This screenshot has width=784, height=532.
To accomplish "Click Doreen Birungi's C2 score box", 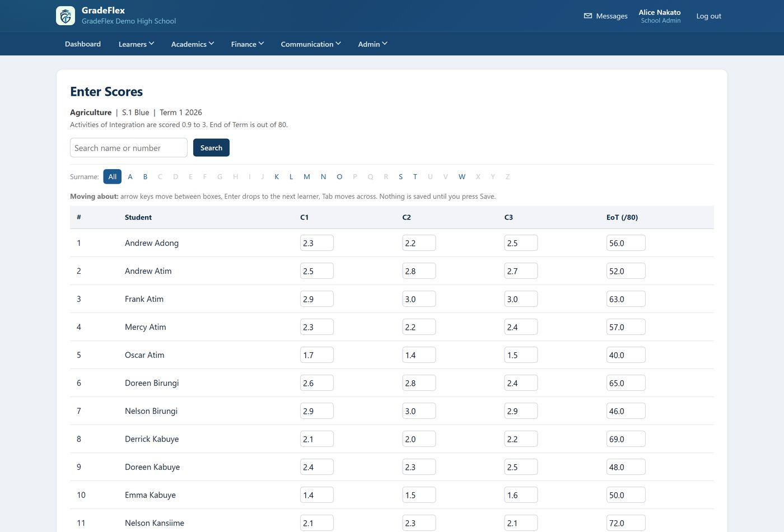I will click(x=419, y=382).
